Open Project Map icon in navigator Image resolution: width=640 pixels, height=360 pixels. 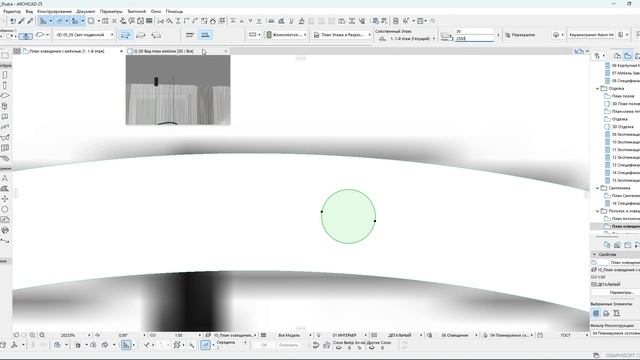tap(617, 56)
